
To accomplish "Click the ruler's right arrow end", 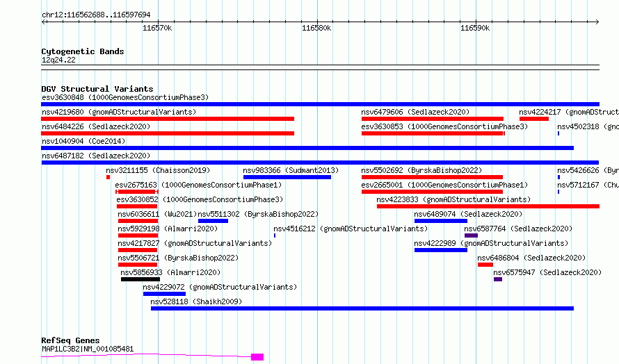I will [597, 22].
